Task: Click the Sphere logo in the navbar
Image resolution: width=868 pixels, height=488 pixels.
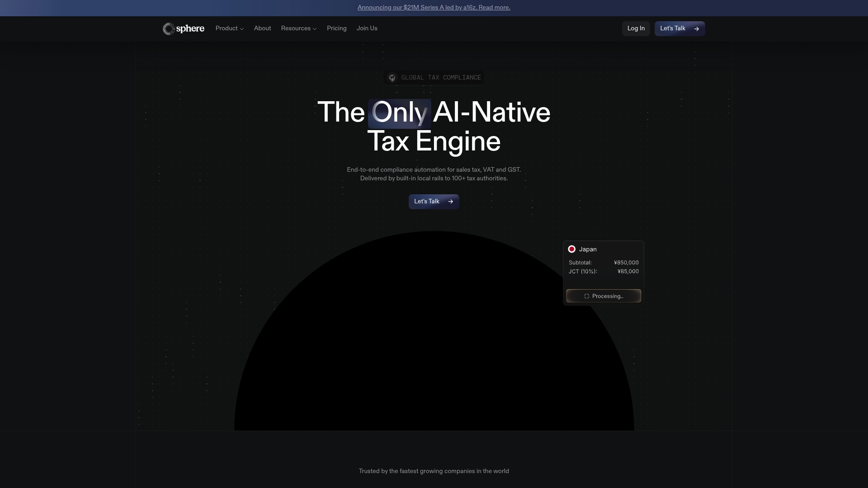Action: click(184, 28)
